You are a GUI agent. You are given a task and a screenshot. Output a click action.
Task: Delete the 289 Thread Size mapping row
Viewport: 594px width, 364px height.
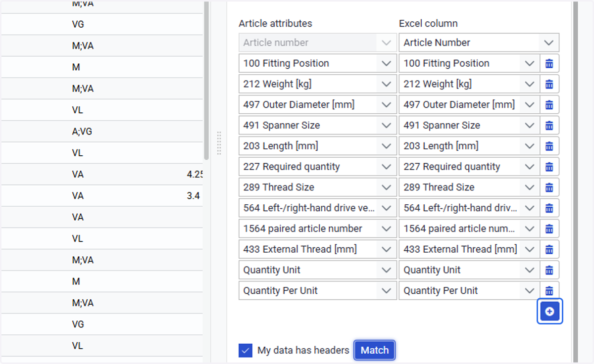549,187
